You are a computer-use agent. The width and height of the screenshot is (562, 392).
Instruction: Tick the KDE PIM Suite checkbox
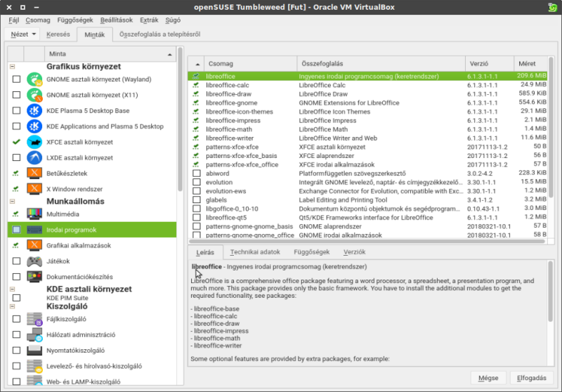(x=16, y=298)
